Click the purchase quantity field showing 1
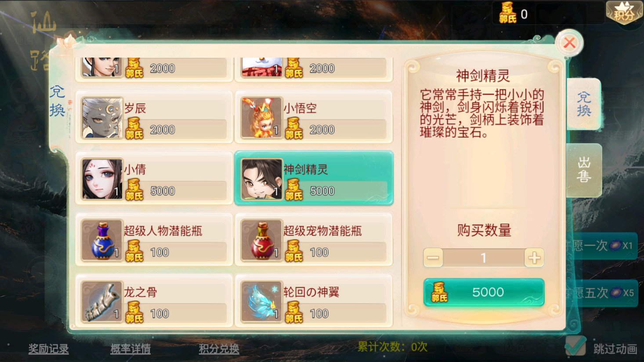This screenshot has height=362, width=644. click(x=484, y=258)
